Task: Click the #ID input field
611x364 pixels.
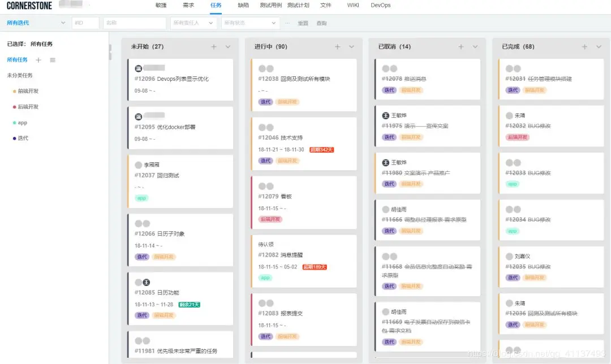Action: coord(85,23)
